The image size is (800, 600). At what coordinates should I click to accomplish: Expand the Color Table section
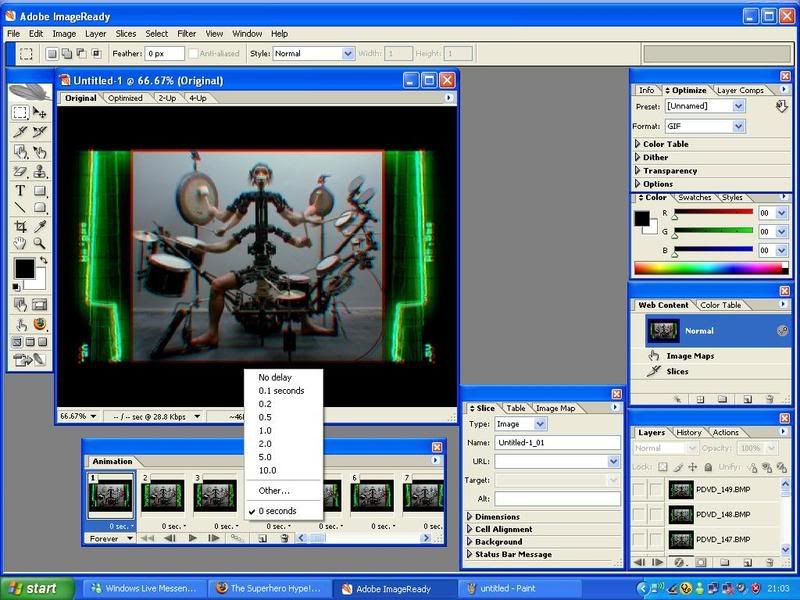click(x=637, y=144)
